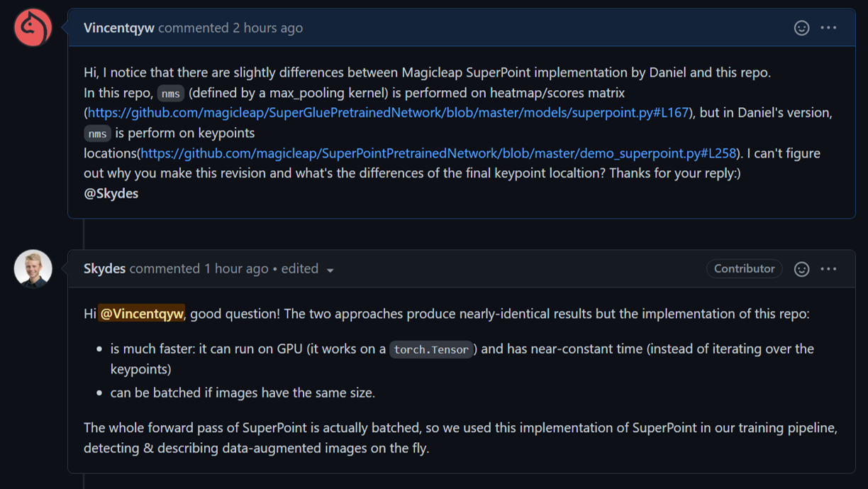Click the 'nms' code before 'is perform'

tap(97, 133)
